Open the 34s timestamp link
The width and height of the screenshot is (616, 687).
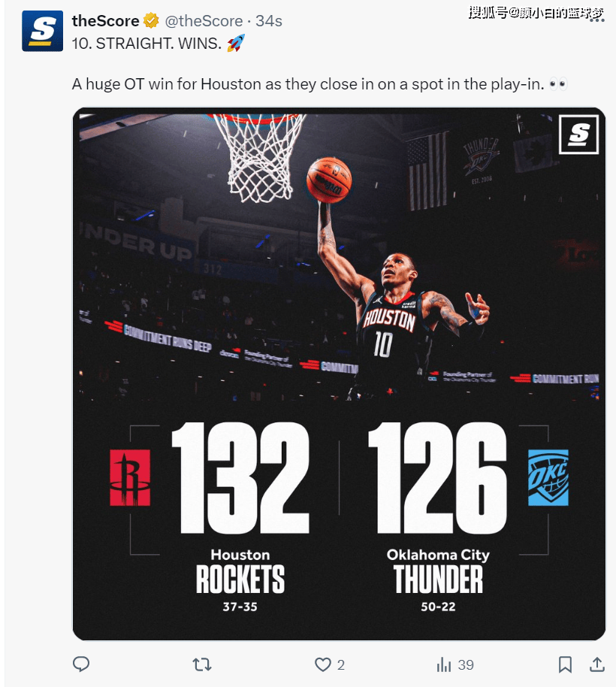coord(269,20)
